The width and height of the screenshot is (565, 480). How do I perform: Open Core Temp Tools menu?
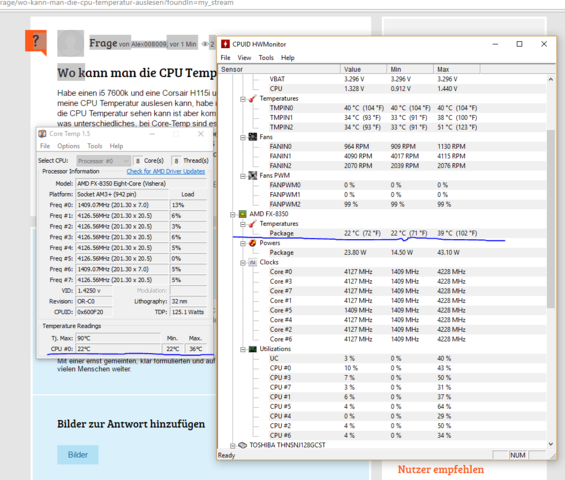94,146
